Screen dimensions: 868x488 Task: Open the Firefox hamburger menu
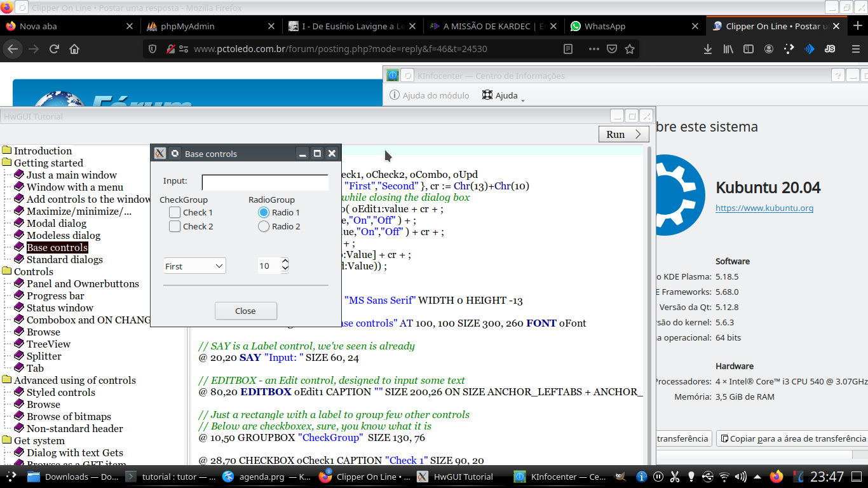pyautogui.click(x=855, y=49)
